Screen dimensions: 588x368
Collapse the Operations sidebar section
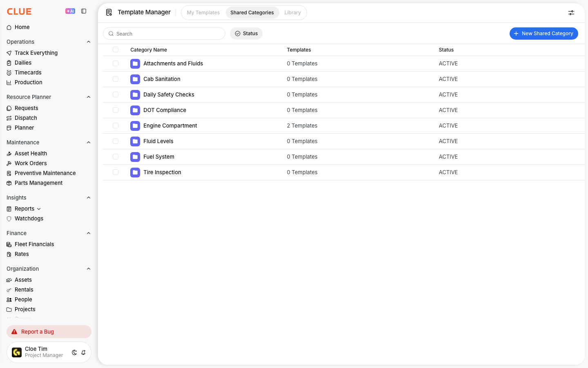(x=89, y=42)
